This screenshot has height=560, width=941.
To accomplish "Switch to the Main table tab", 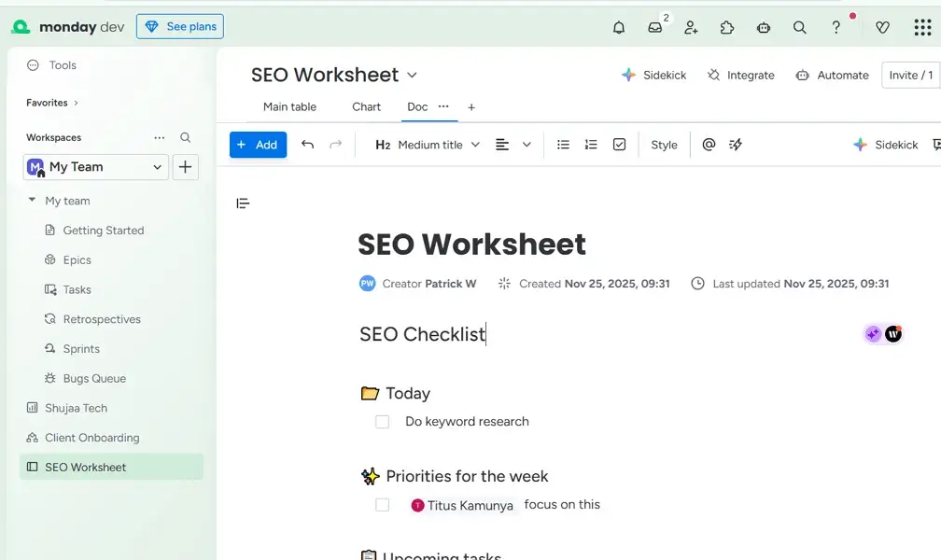I will [x=289, y=106].
